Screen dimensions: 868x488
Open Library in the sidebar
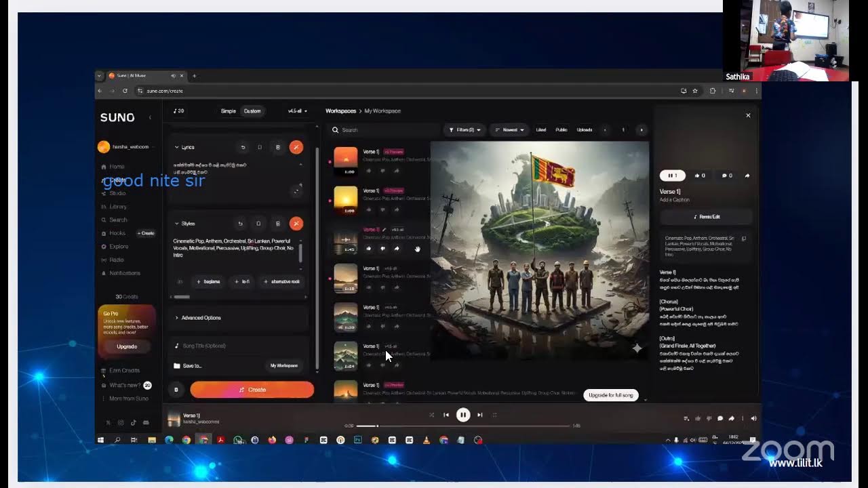pyautogui.click(x=113, y=207)
